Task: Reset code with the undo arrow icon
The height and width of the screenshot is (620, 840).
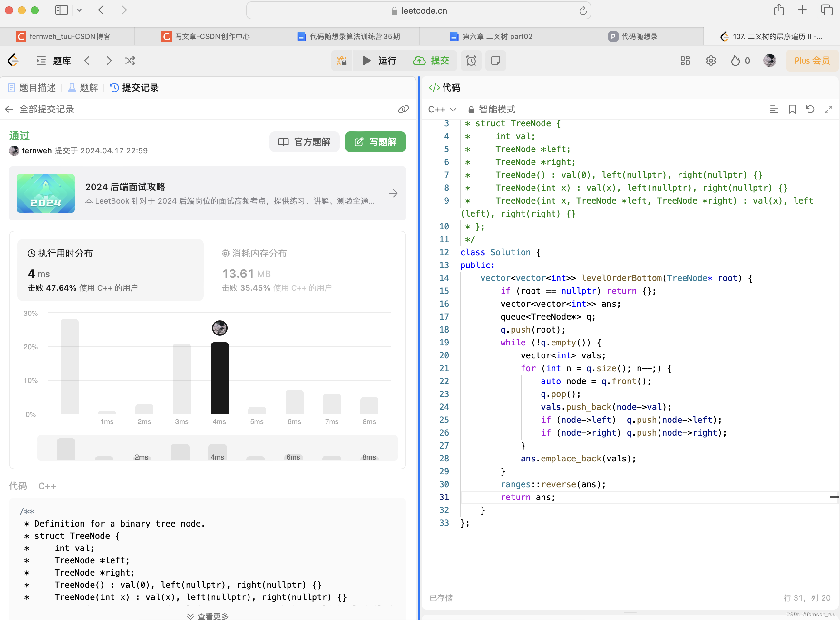Action: pos(810,109)
